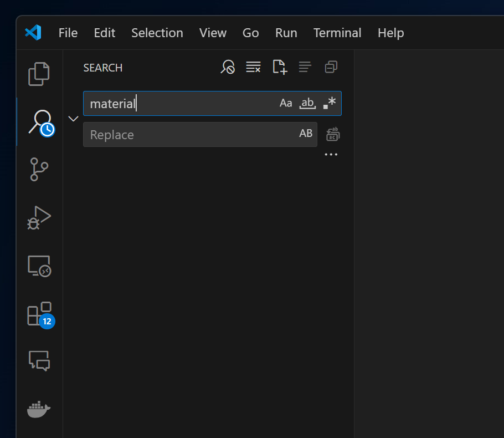The image size is (504, 438).
Task: Enable Use Regular Expression option
Action: coord(330,103)
